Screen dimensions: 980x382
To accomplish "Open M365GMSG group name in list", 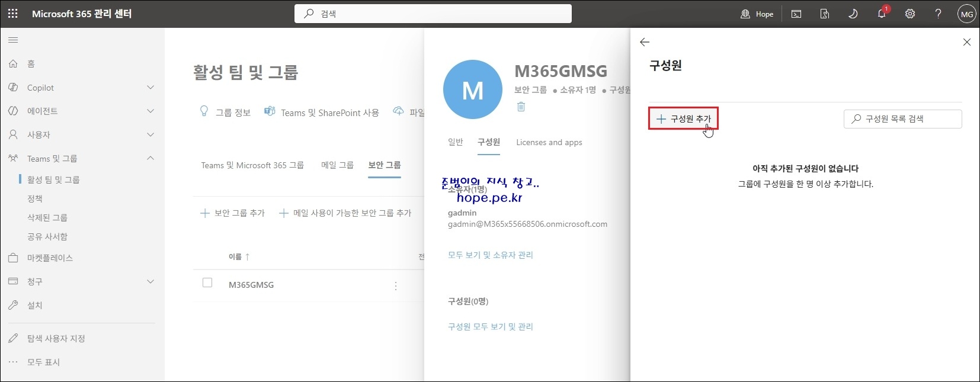I will pos(251,285).
